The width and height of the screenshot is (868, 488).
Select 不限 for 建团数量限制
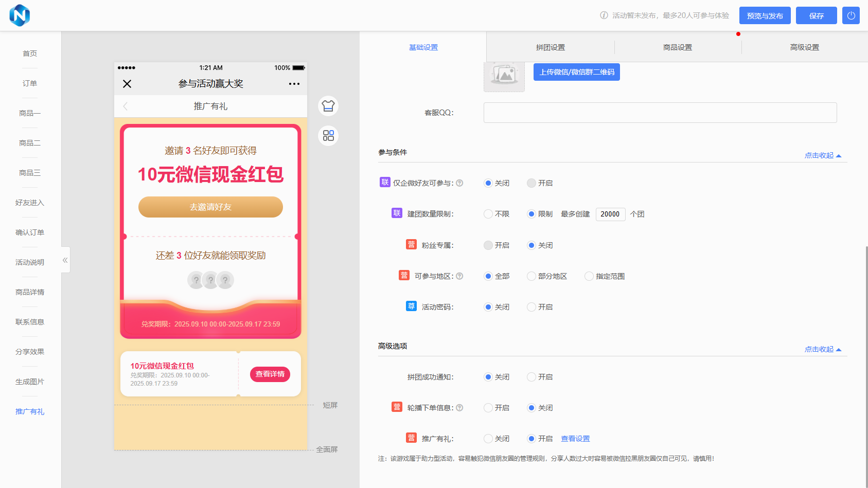488,214
